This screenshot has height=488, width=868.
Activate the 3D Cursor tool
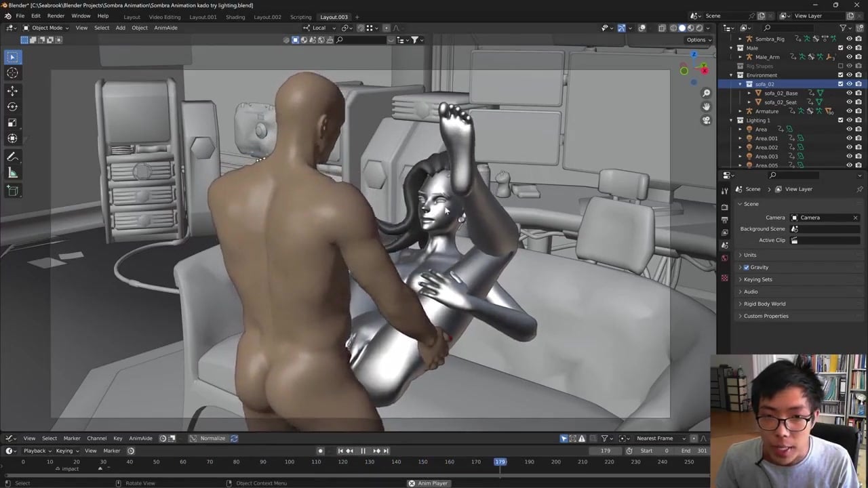coord(12,73)
